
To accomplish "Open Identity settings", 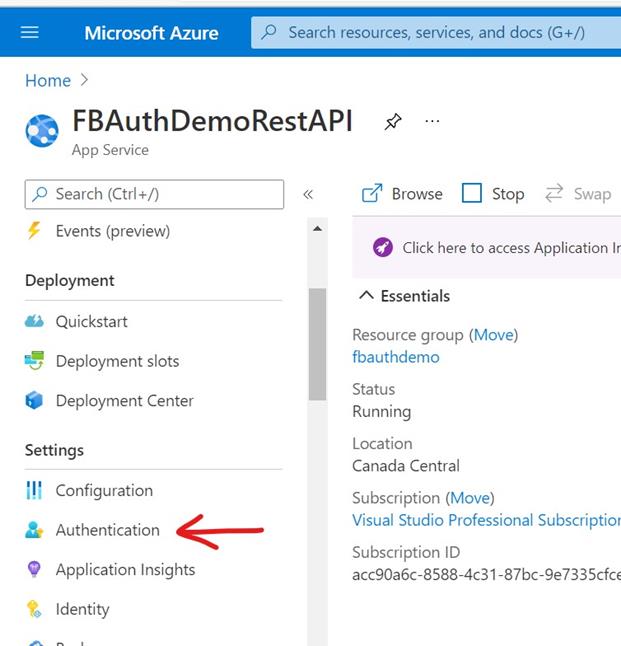I will pyautogui.click(x=82, y=609).
